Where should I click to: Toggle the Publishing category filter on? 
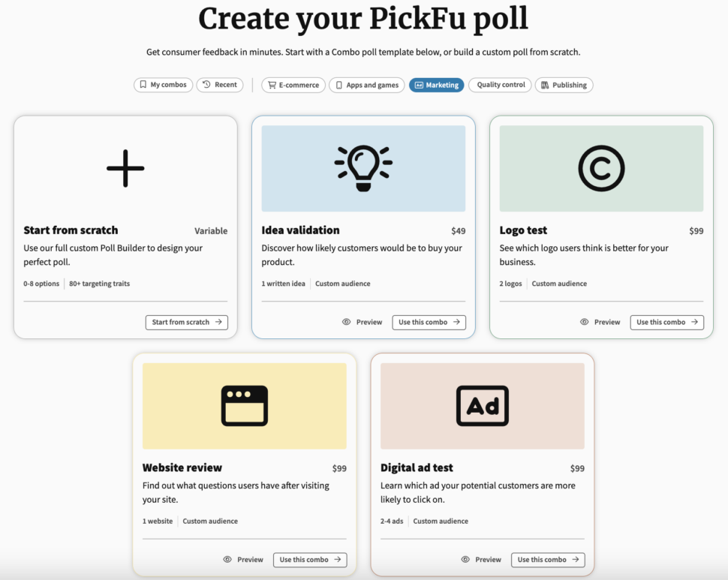(x=564, y=85)
